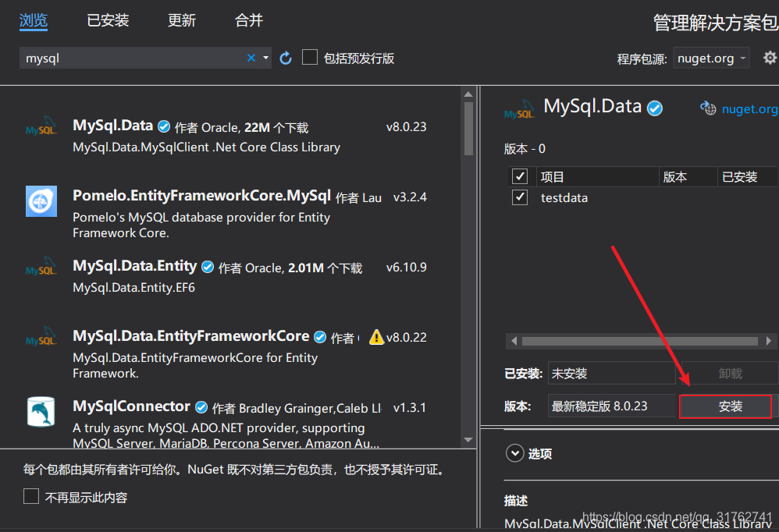Select the MySql.Data package title
The image size is (779, 532).
click(x=112, y=126)
